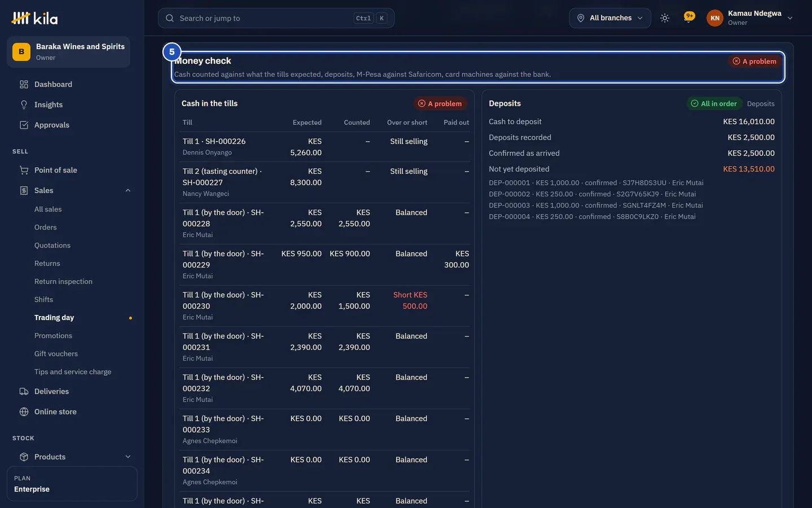Click the Search or jump to field
The width and height of the screenshot is (812, 508).
[276, 18]
